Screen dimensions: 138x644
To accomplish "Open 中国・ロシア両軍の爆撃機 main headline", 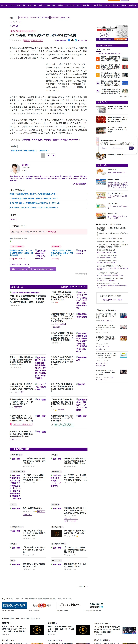I will [x=28, y=299].
